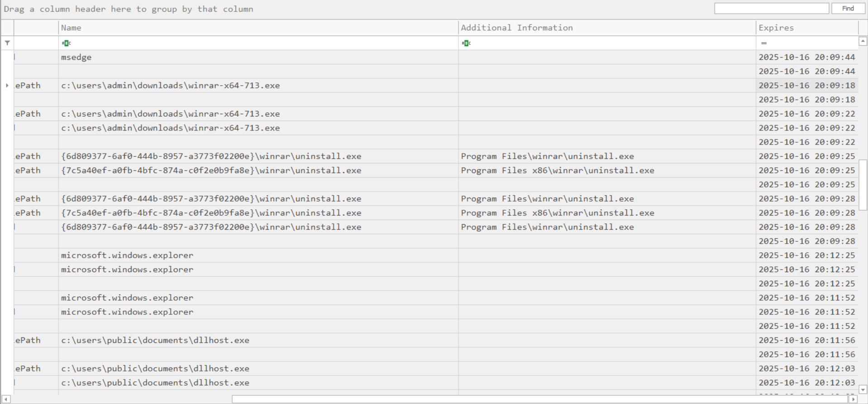This screenshot has width=868, height=404.
Task: Open the Name column filter condition icon
Action: click(x=66, y=43)
